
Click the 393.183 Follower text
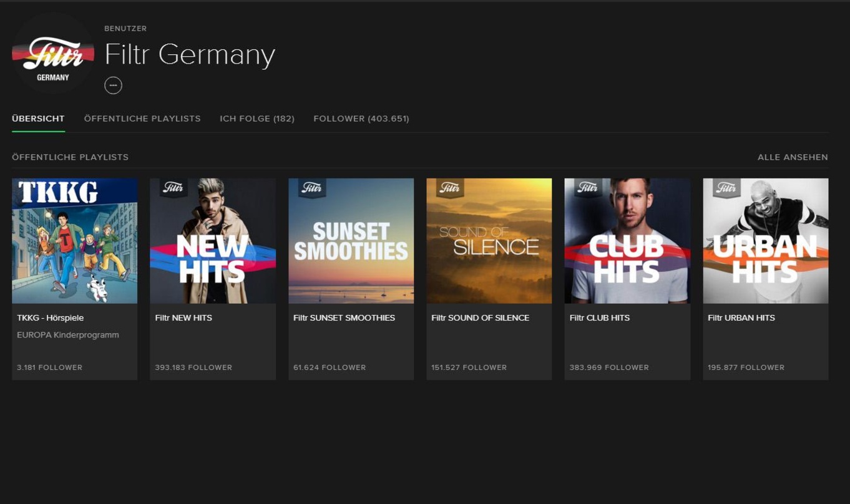point(193,367)
